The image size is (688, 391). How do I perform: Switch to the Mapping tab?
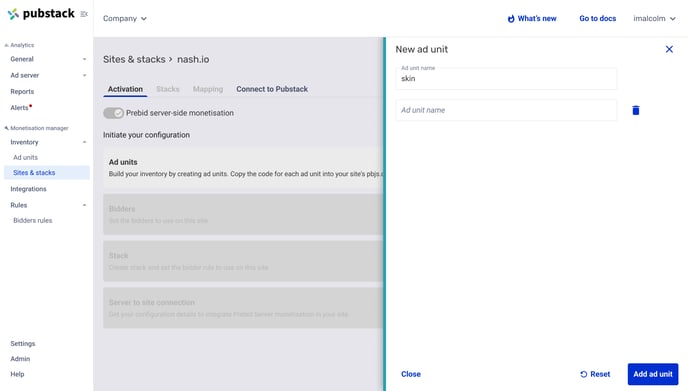[208, 89]
